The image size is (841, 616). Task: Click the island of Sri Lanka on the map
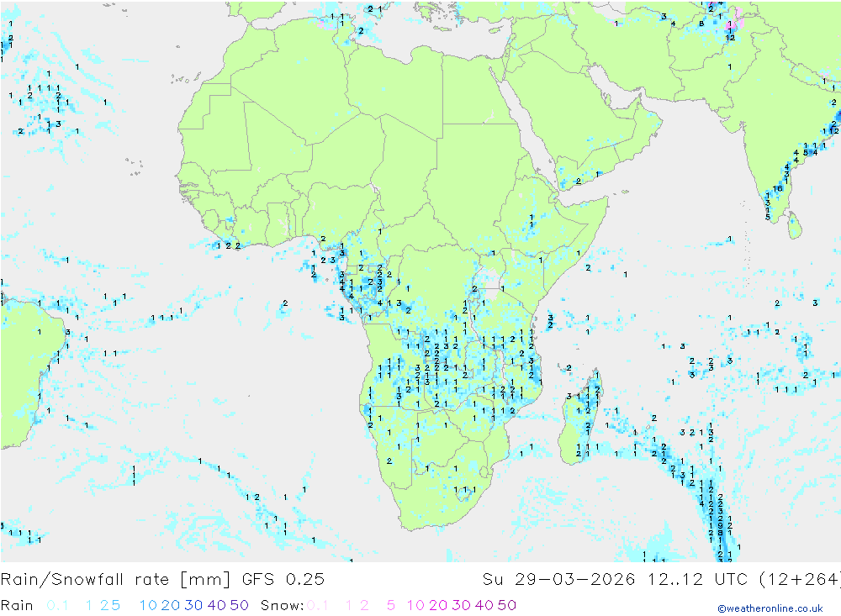coord(795,225)
